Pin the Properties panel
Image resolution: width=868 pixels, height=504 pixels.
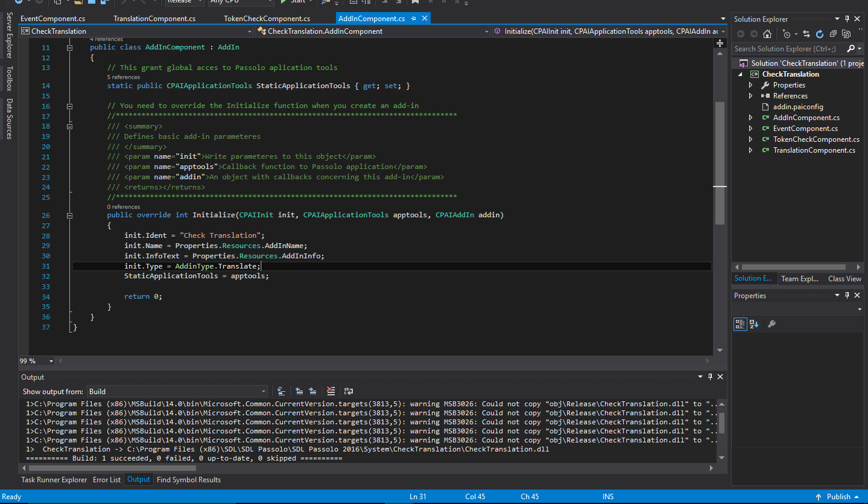[847, 295]
